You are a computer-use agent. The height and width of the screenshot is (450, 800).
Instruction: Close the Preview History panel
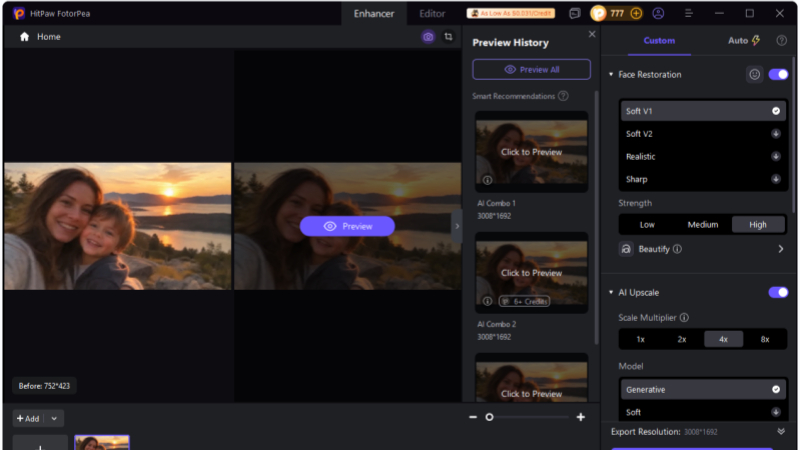pyautogui.click(x=592, y=34)
